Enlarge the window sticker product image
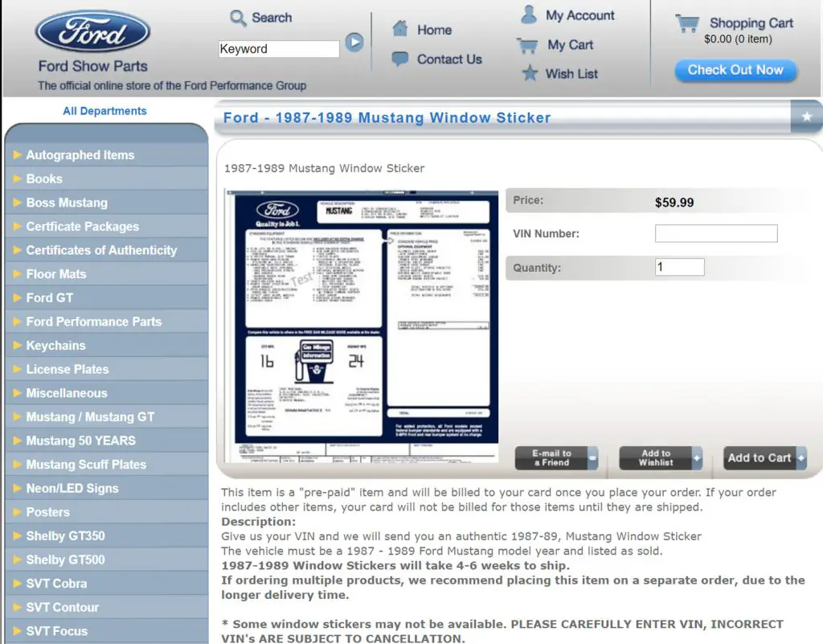823x644 pixels. [362, 326]
